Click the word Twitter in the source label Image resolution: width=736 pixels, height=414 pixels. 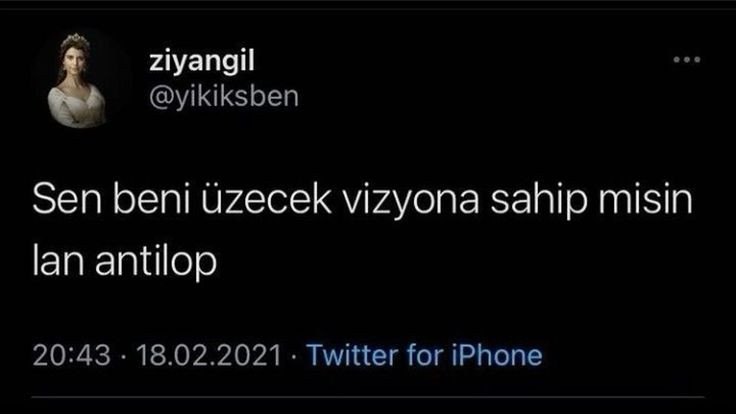(x=353, y=355)
